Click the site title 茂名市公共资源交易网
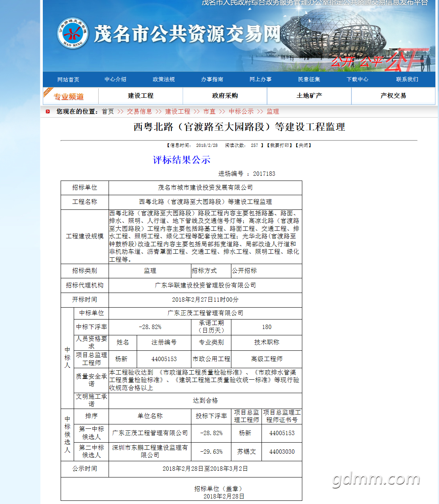439x504 pixels. click(x=187, y=34)
